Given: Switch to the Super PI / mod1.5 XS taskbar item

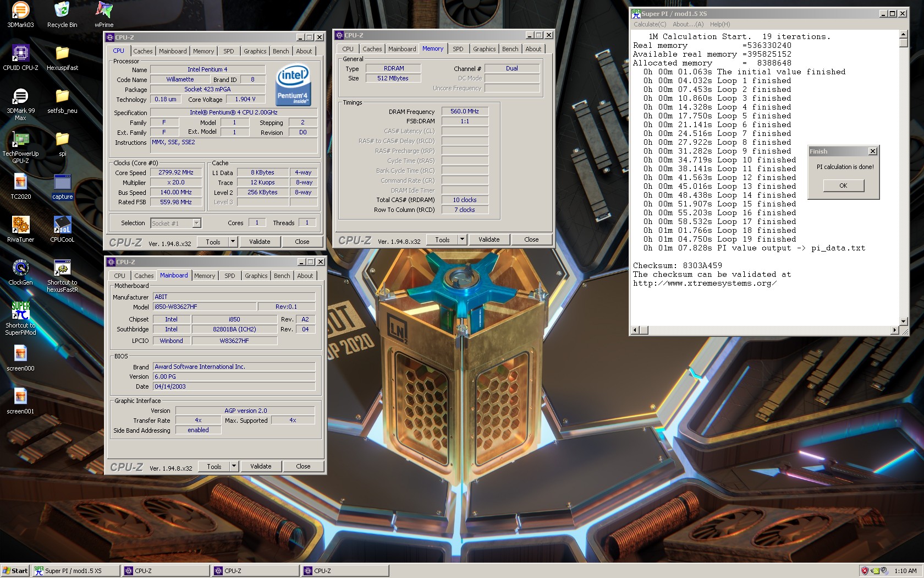Looking at the screenshot, I should tap(75, 571).
